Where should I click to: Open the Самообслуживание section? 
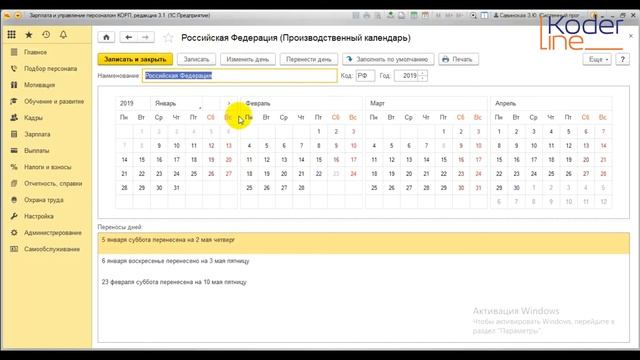[x=52, y=249]
